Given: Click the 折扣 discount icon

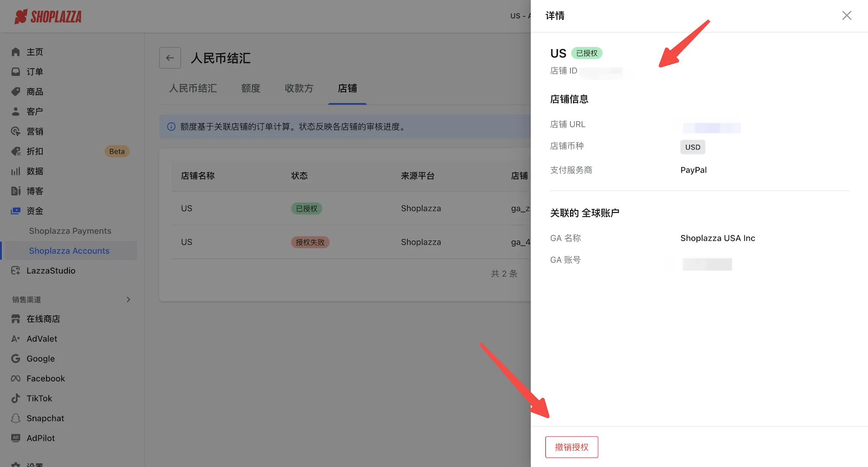Looking at the screenshot, I should 16,151.
